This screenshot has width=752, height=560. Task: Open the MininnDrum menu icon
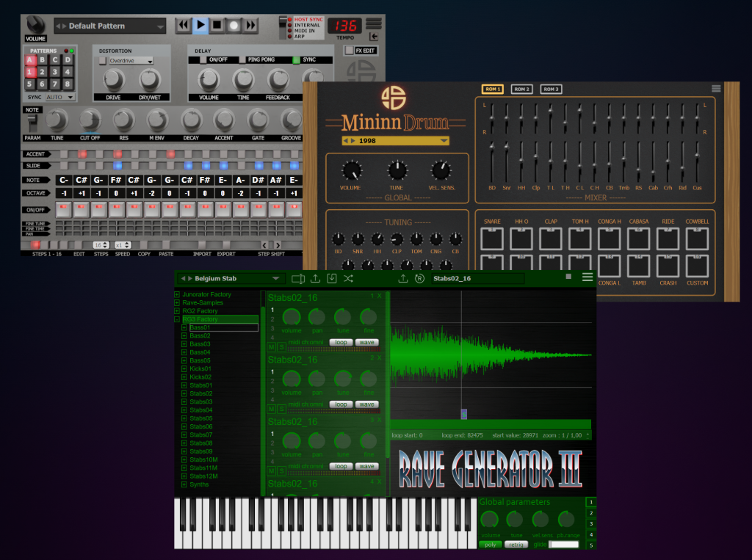click(716, 88)
